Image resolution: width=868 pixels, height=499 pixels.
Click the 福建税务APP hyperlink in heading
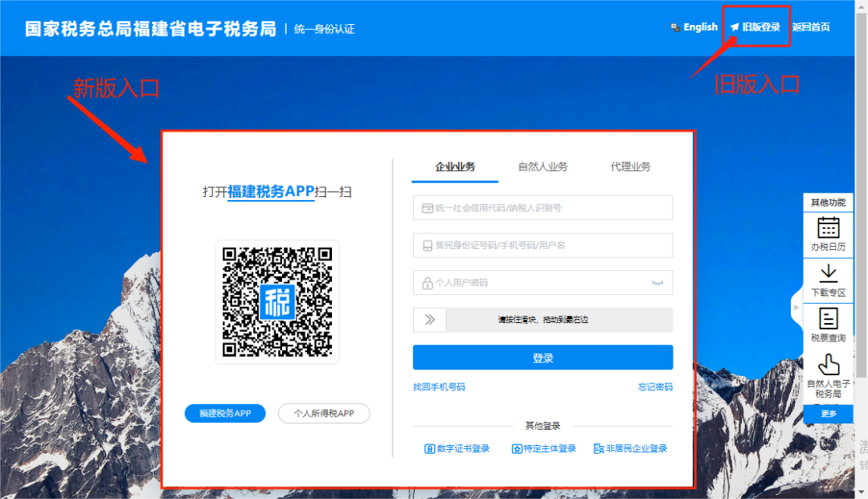(x=271, y=191)
